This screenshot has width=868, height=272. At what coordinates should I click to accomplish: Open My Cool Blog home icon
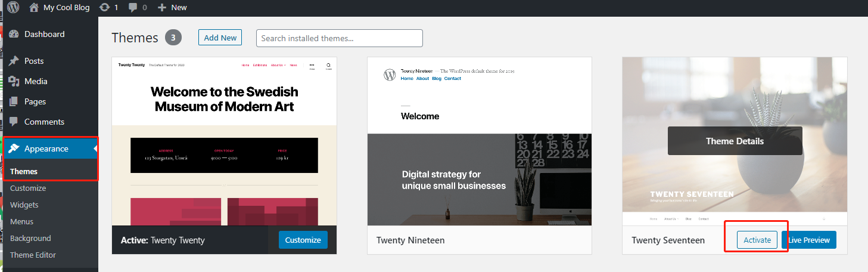34,7
